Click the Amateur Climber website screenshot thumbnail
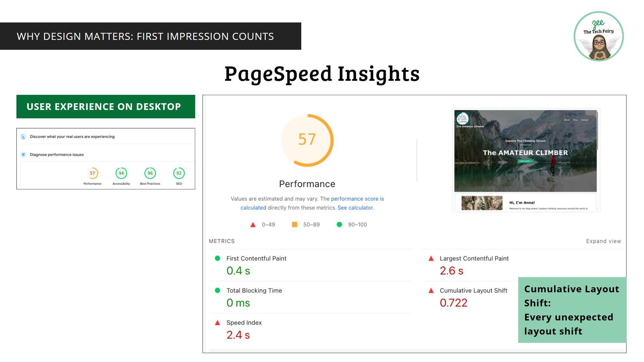 click(x=526, y=160)
